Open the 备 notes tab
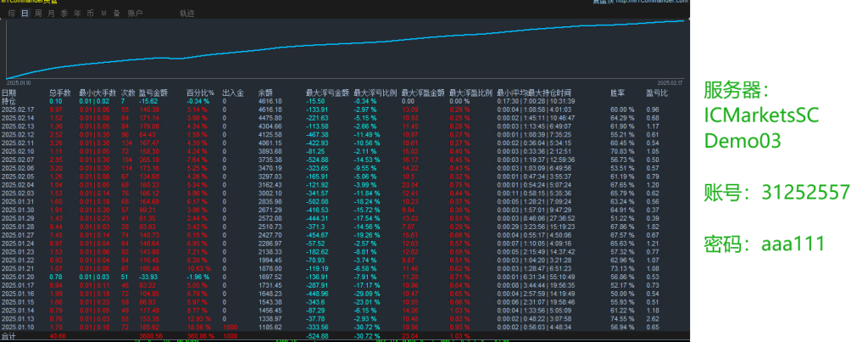 [116, 14]
